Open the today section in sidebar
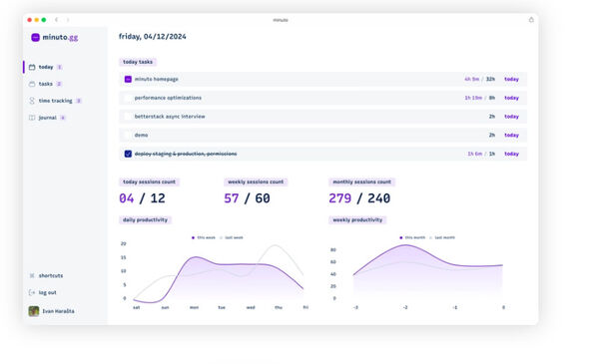The width and height of the screenshot is (599, 364). click(46, 67)
